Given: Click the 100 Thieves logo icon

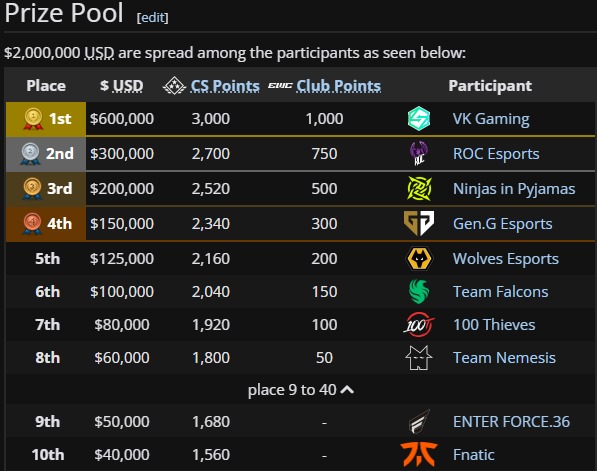Looking at the screenshot, I should pyautogui.click(x=419, y=324).
